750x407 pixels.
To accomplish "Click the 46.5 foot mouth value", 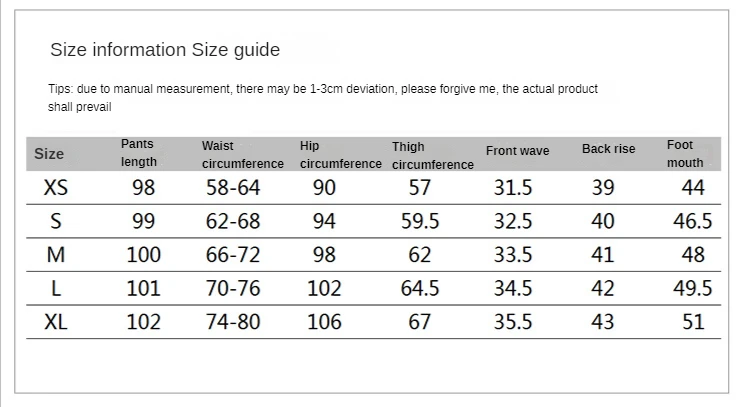I will [x=693, y=221].
